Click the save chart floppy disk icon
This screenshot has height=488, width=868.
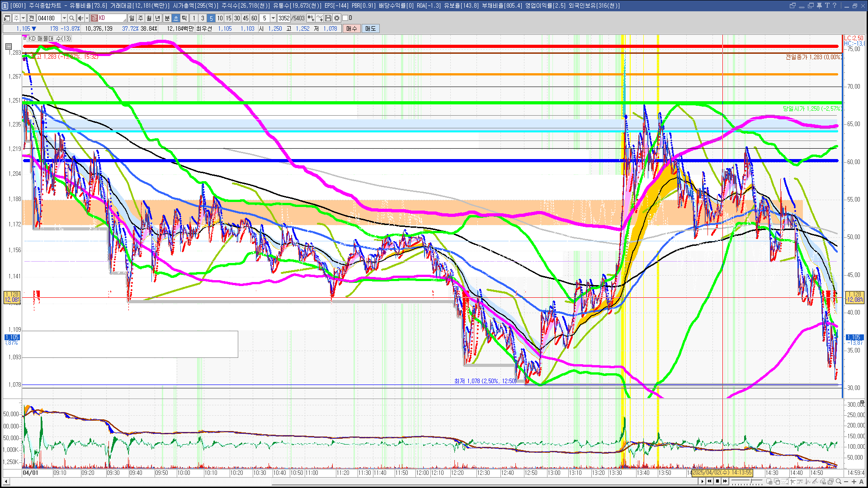[328, 18]
